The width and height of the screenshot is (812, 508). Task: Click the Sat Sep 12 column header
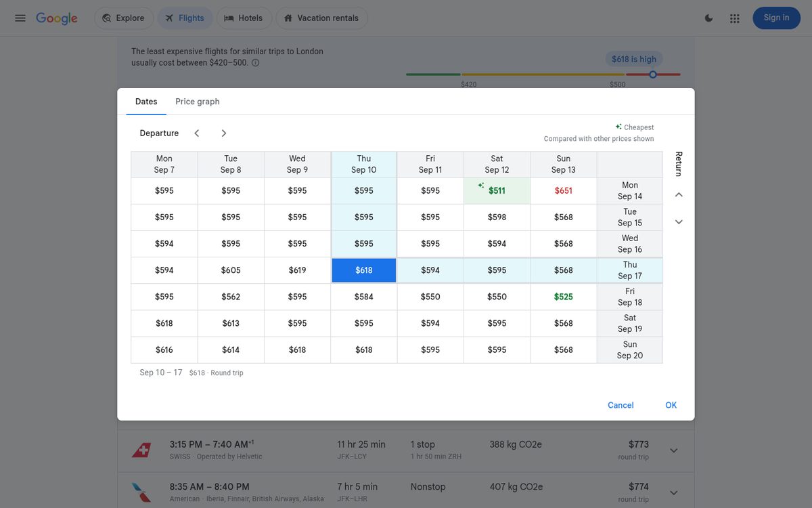497,165
